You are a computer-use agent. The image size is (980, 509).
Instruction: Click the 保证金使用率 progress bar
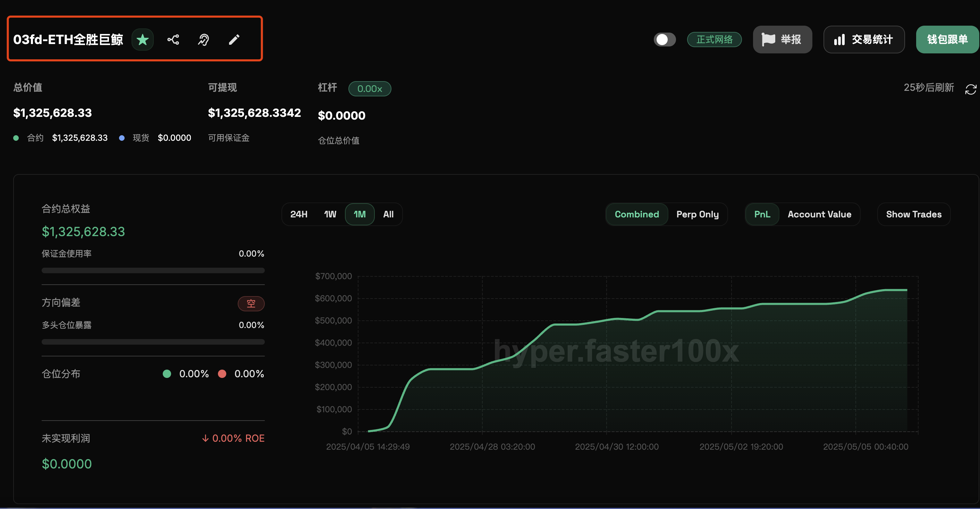point(153,270)
